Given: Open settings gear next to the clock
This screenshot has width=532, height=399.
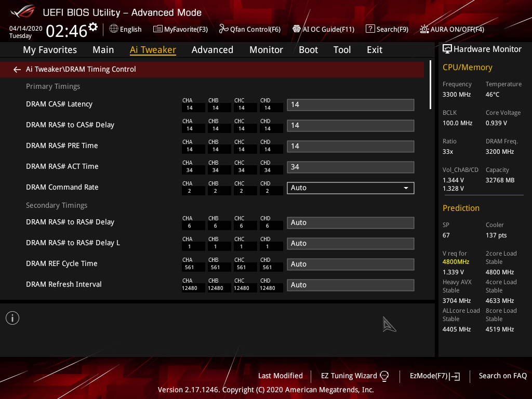Looking at the screenshot, I should 93,27.
